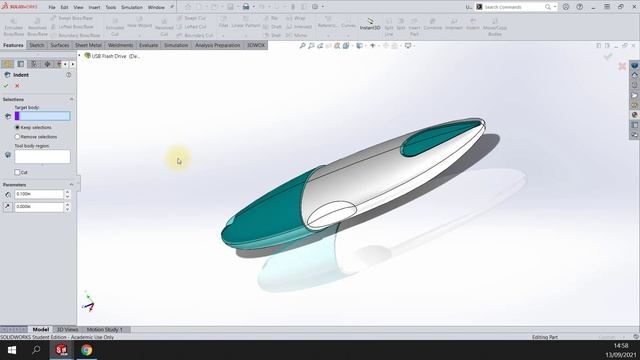640x360 pixels.
Task: Open SOLIDWORKS from the taskbar
Action: (61, 350)
